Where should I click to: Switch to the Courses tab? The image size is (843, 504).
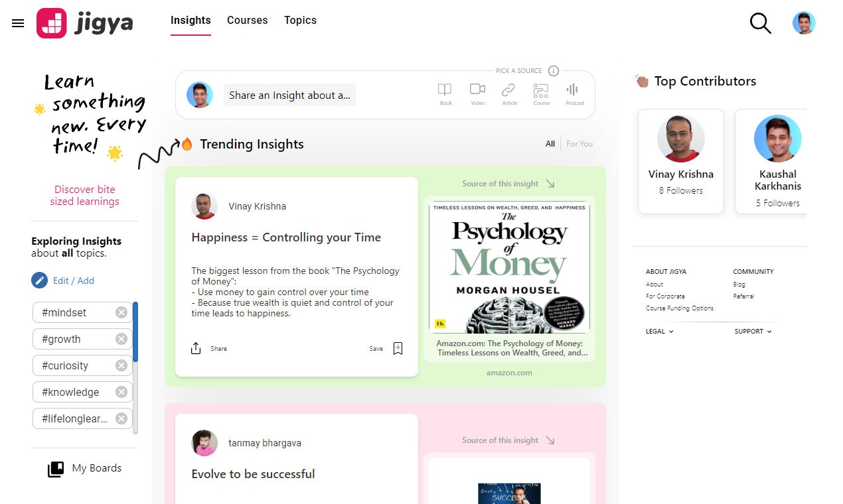tap(248, 21)
